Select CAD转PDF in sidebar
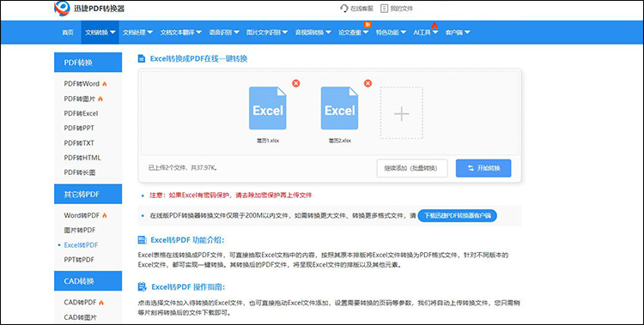This screenshot has height=325, width=644. click(80, 303)
